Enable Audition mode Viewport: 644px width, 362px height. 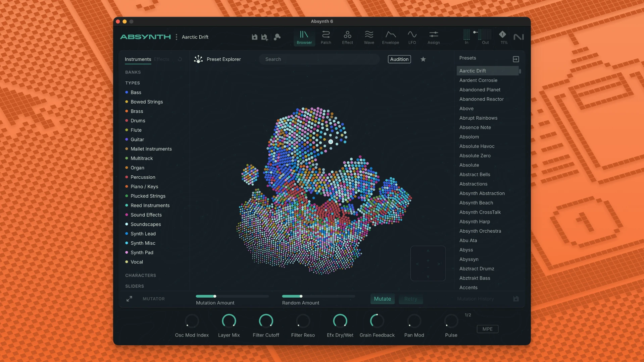click(399, 59)
